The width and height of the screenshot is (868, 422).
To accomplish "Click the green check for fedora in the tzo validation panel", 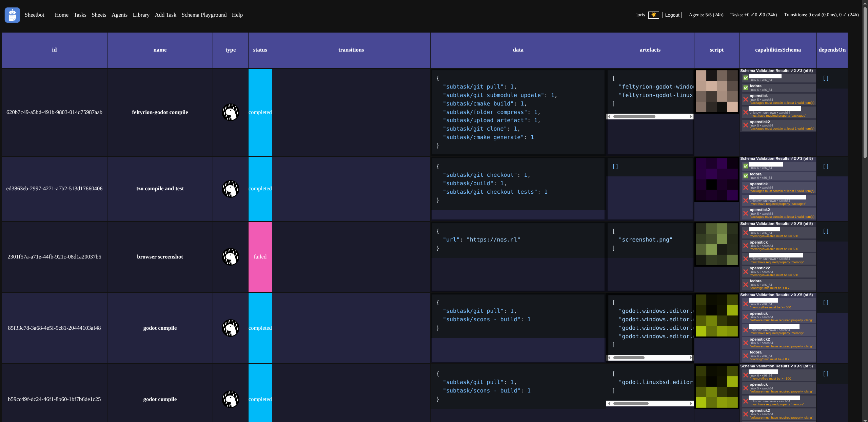I will pos(746,176).
